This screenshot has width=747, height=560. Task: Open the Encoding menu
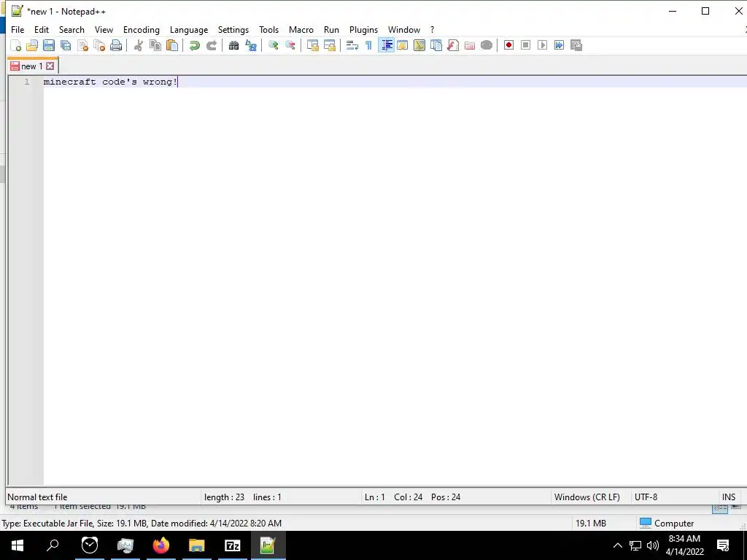141,29
